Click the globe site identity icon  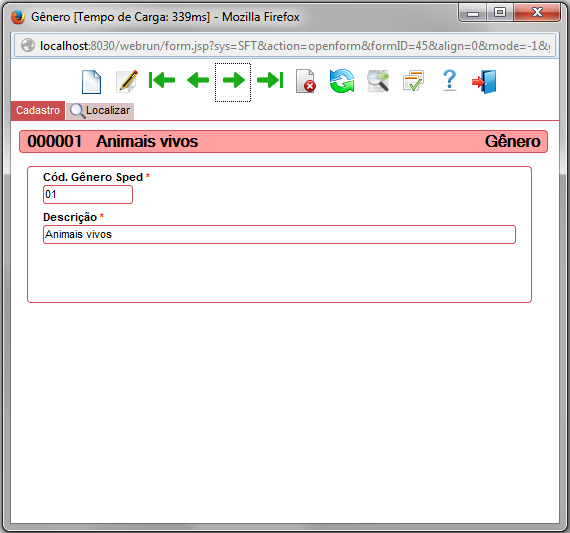pos(28,46)
